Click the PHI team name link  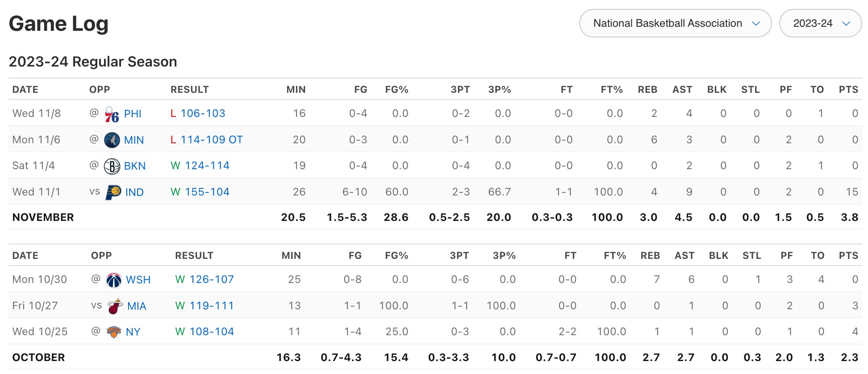point(133,114)
